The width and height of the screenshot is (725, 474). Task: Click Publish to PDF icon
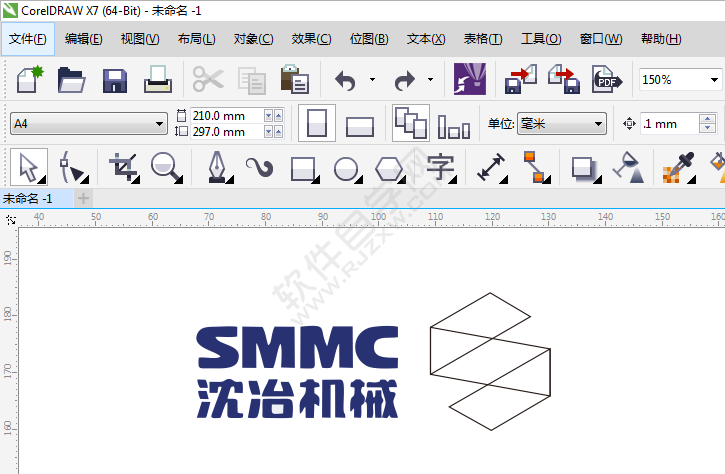point(607,79)
